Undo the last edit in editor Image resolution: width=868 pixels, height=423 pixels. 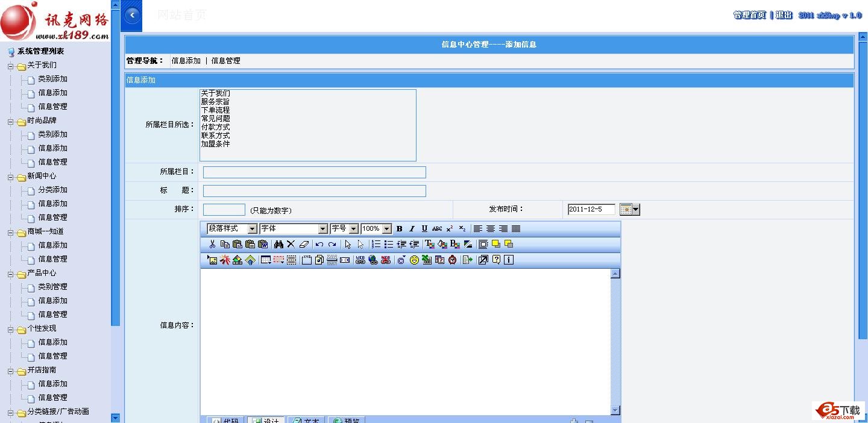coord(319,245)
